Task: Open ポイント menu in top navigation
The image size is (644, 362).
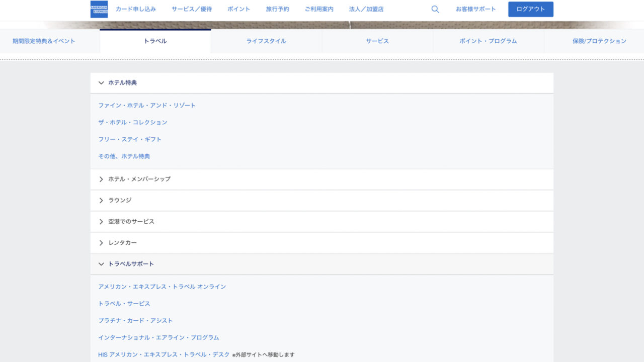Action: tap(238, 9)
